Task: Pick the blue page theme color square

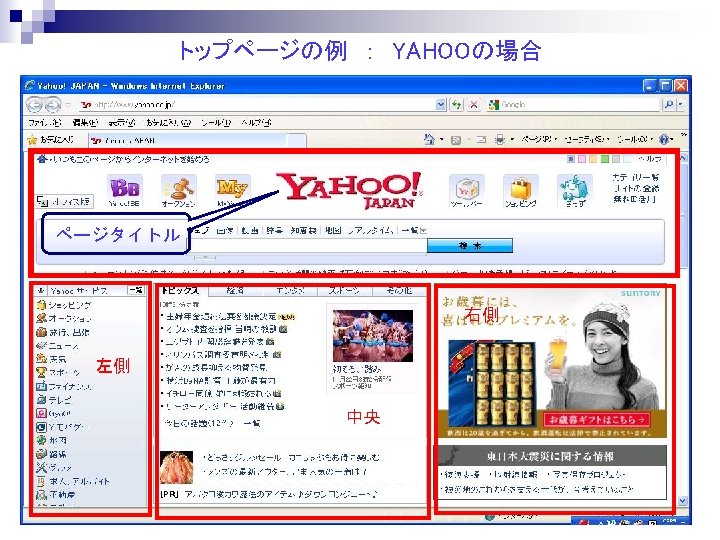Action: click(571, 159)
